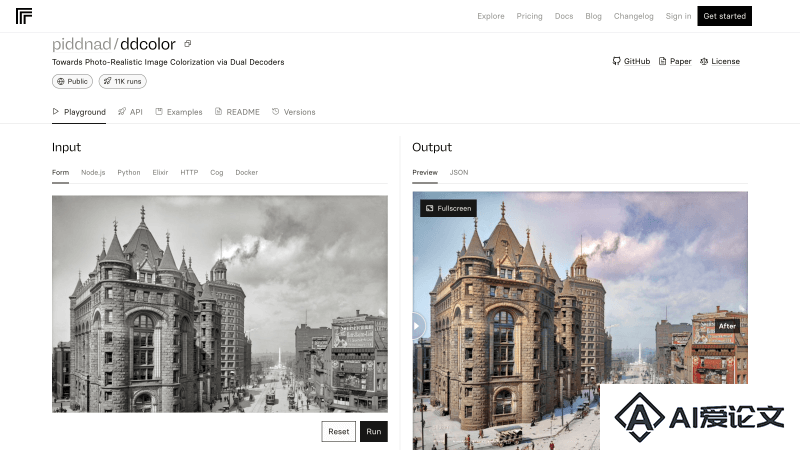Click the Reset button

338,432
